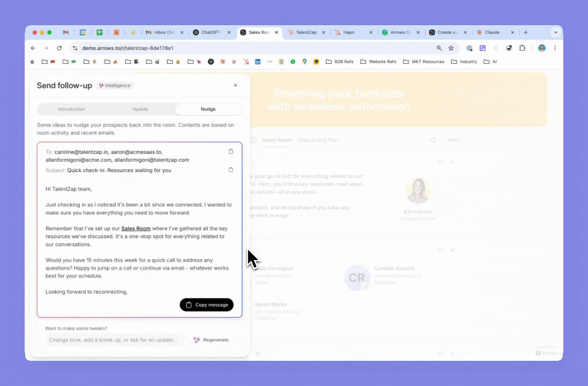Click the URL demo.arrows.to address field

(128, 48)
